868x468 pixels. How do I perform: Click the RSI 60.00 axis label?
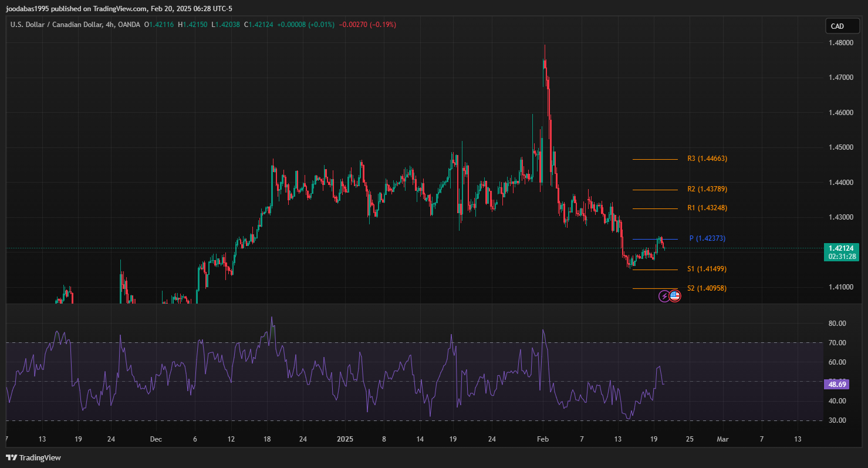click(x=837, y=362)
